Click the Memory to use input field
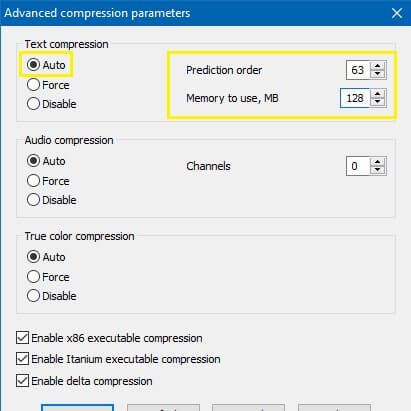The height and width of the screenshot is (411, 411). [x=355, y=98]
